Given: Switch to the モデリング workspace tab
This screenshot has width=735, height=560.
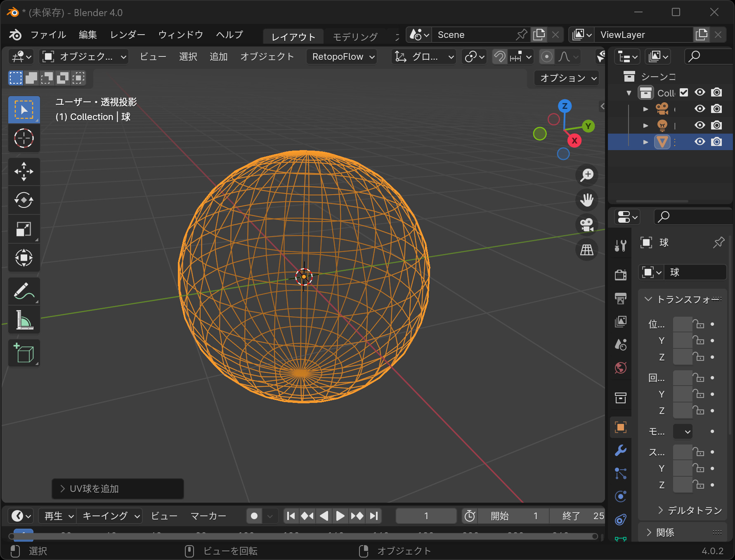Looking at the screenshot, I should click(x=355, y=37).
